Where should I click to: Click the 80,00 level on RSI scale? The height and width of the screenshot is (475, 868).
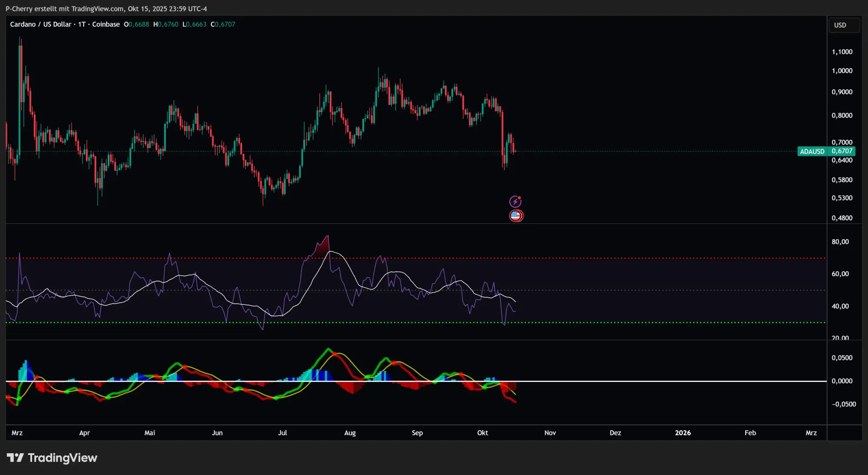[840, 242]
